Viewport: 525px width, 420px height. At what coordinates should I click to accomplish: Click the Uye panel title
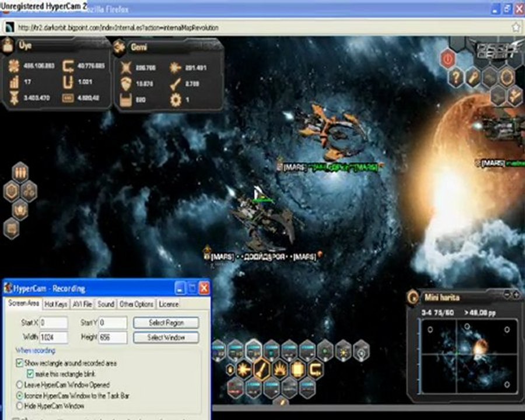pos(25,45)
